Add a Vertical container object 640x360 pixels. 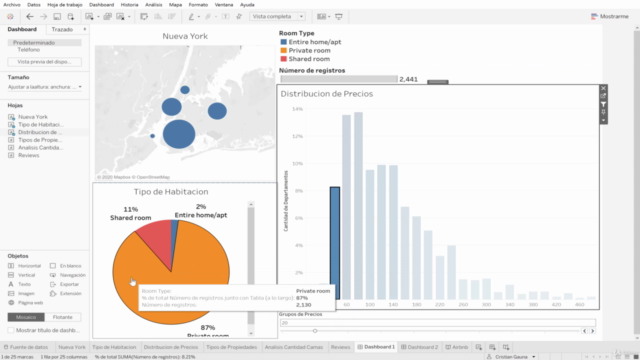[22, 275]
